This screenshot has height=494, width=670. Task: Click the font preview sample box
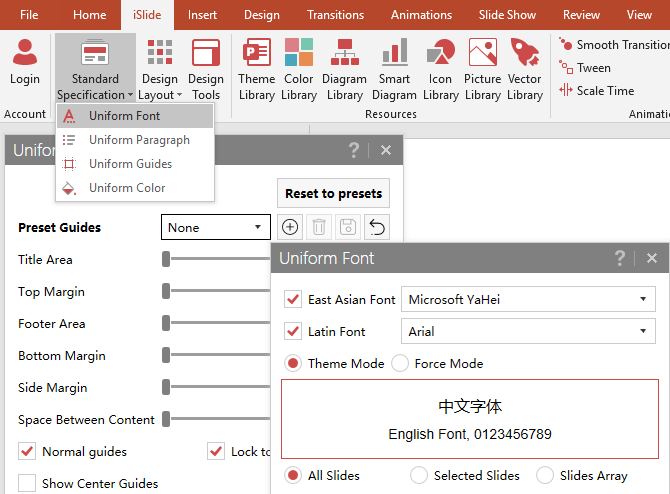[470, 419]
